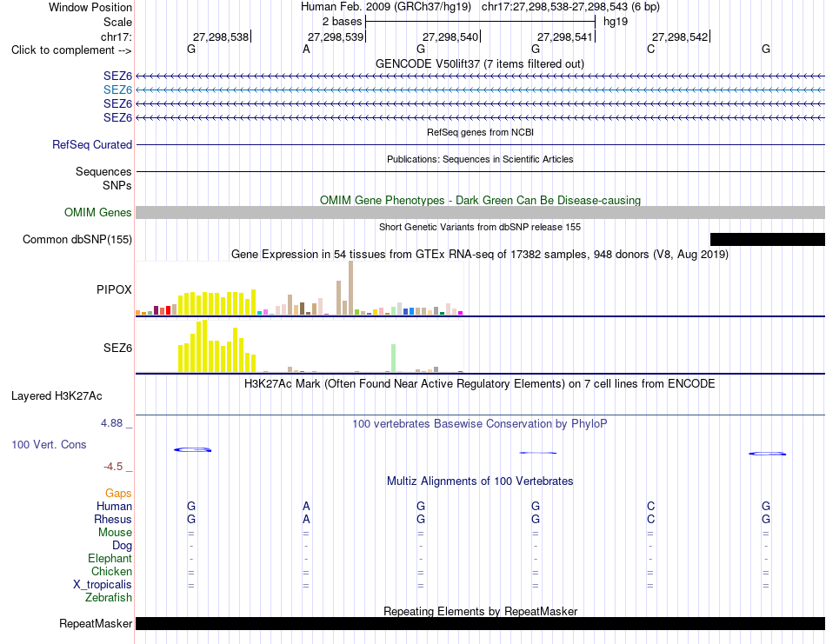Open the OMIM Gene Phenotypes track title
The width and height of the screenshot is (826, 644).
pyautogui.click(x=480, y=200)
